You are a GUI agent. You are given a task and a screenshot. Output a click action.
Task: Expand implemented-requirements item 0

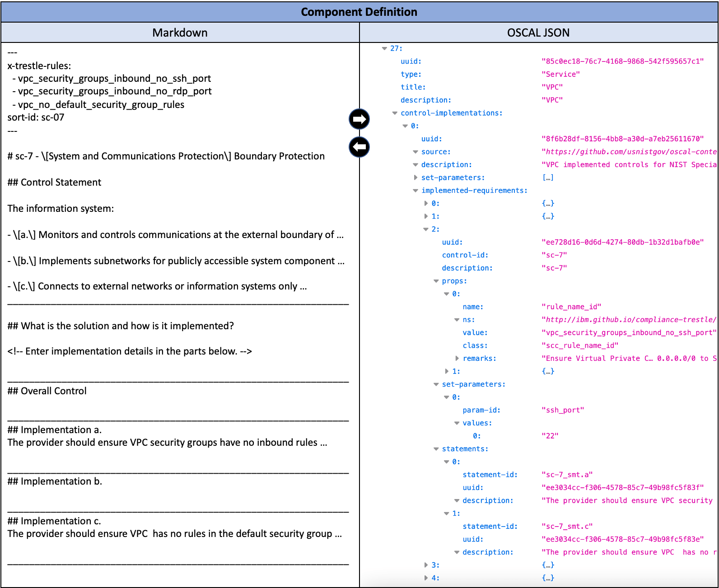point(426,203)
